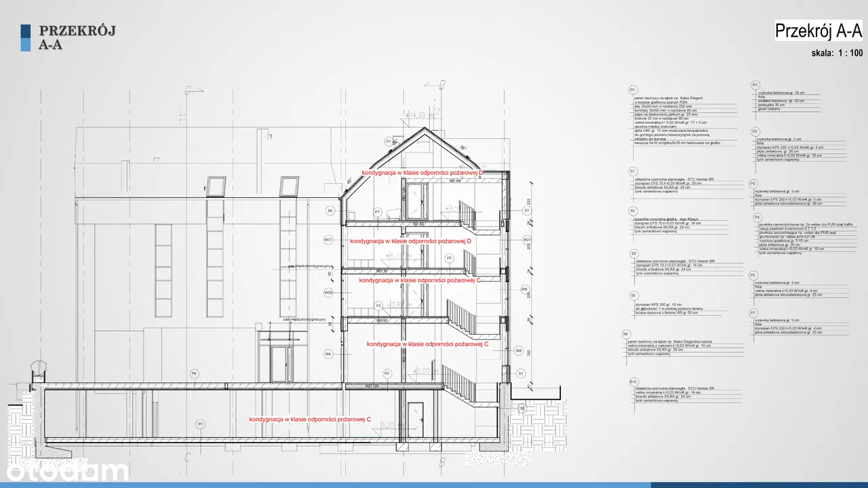868x488 pixels.
Task: Click the red fire class label in the underground garage
Action: [x=310, y=420]
